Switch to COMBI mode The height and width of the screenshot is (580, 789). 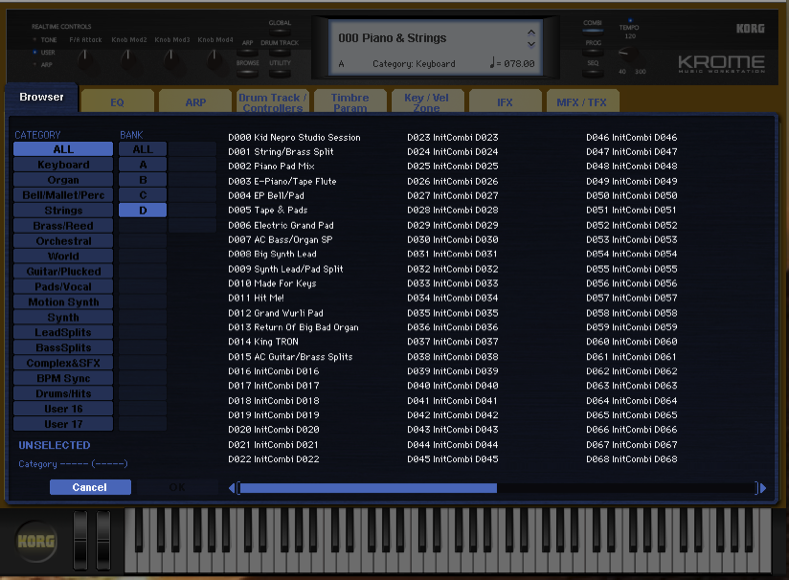(593, 31)
